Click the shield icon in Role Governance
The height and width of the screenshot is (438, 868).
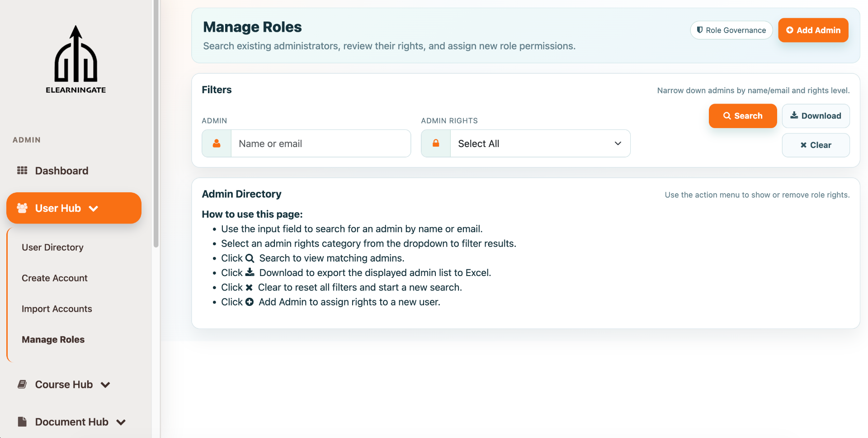(x=700, y=30)
